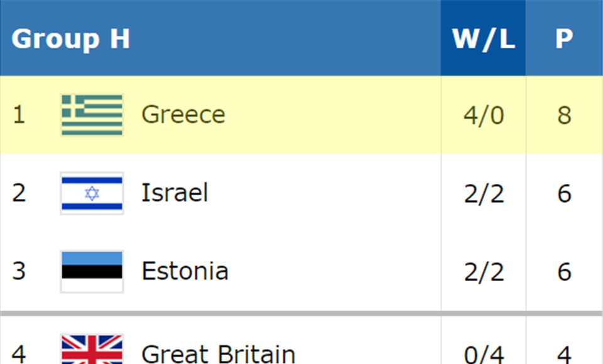Viewport: 603px width, 364px height.
Task: Click the Israel flag icon
Action: [92, 193]
